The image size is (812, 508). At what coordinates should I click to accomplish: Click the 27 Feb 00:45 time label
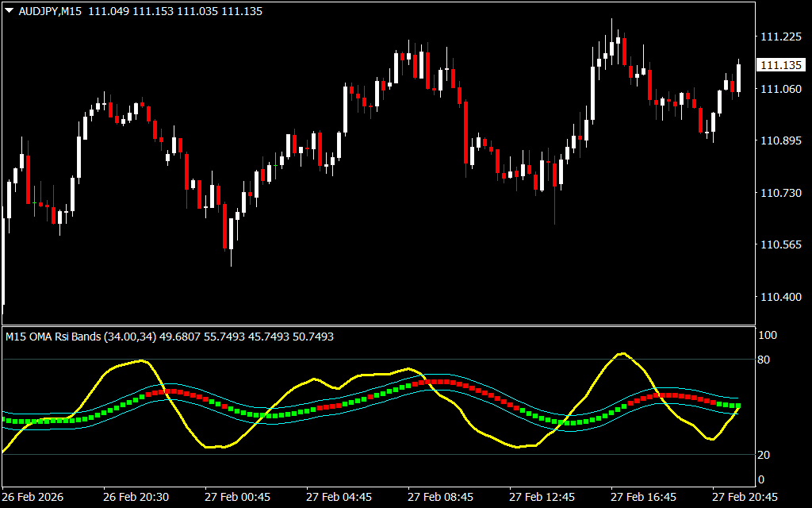(x=237, y=497)
